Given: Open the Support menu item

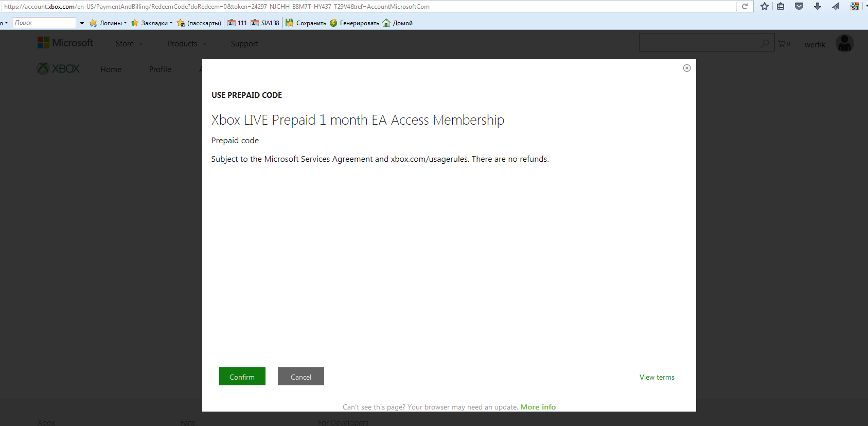Looking at the screenshot, I should (x=244, y=44).
